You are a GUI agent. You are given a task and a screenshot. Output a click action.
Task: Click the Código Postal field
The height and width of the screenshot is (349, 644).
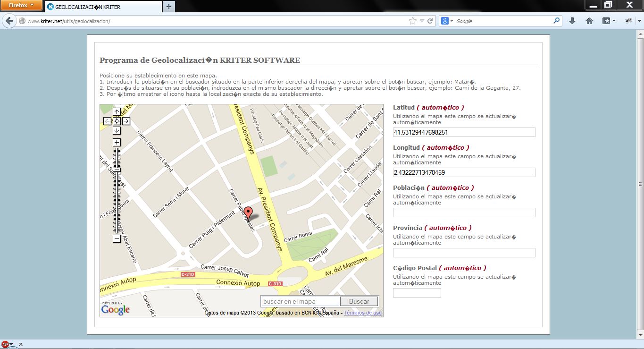[x=417, y=293]
